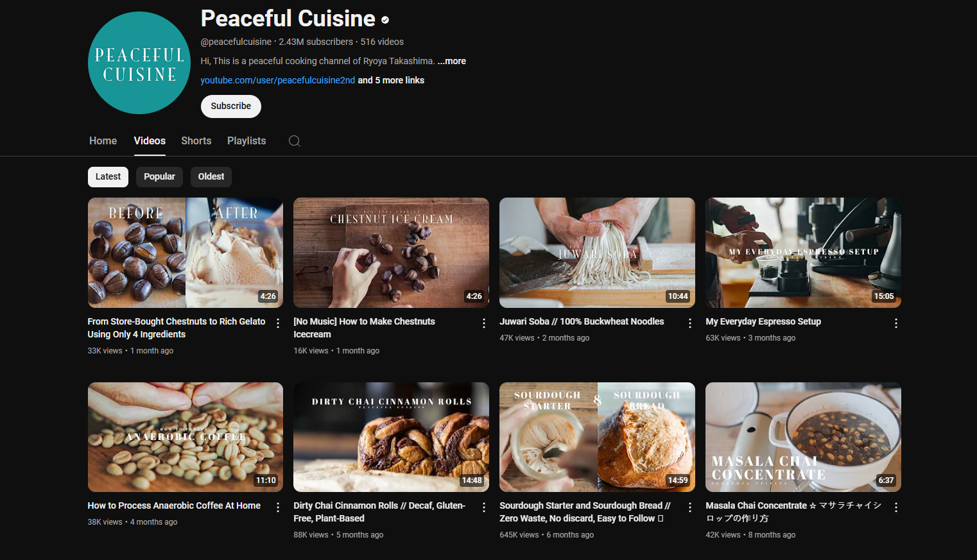Play the Chestnut Ice Cream thumbnail
The height and width of the screenshot is (560, 977).
click(391, 253)
